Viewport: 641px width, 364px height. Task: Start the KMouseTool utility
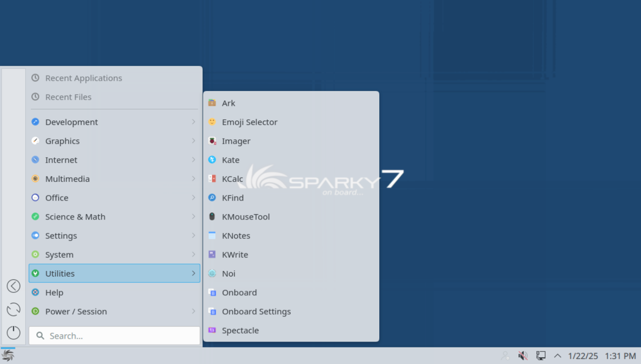[x=246, y=217]
